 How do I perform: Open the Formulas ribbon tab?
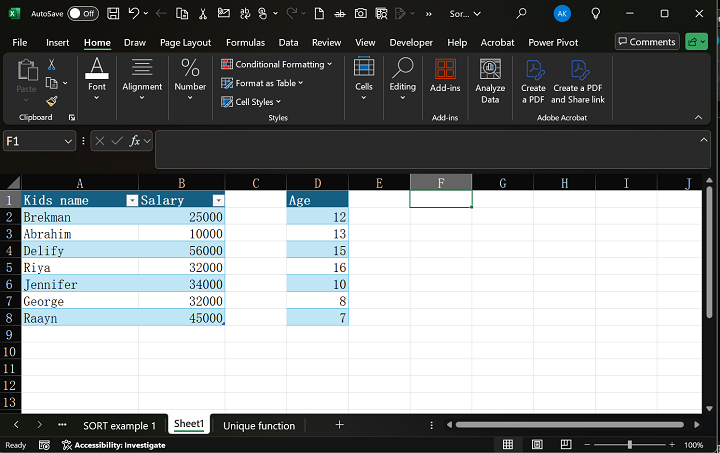coord(245,43)
